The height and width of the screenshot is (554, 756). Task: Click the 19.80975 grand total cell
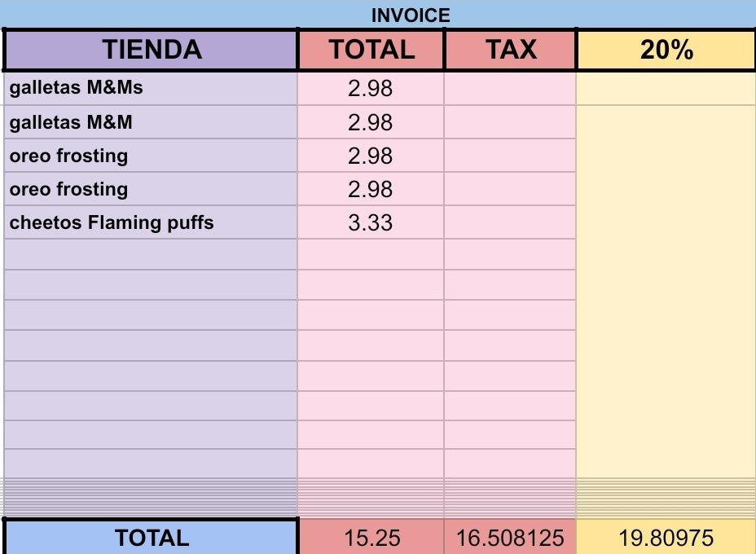pyautogui.click(x=666, y=538)
